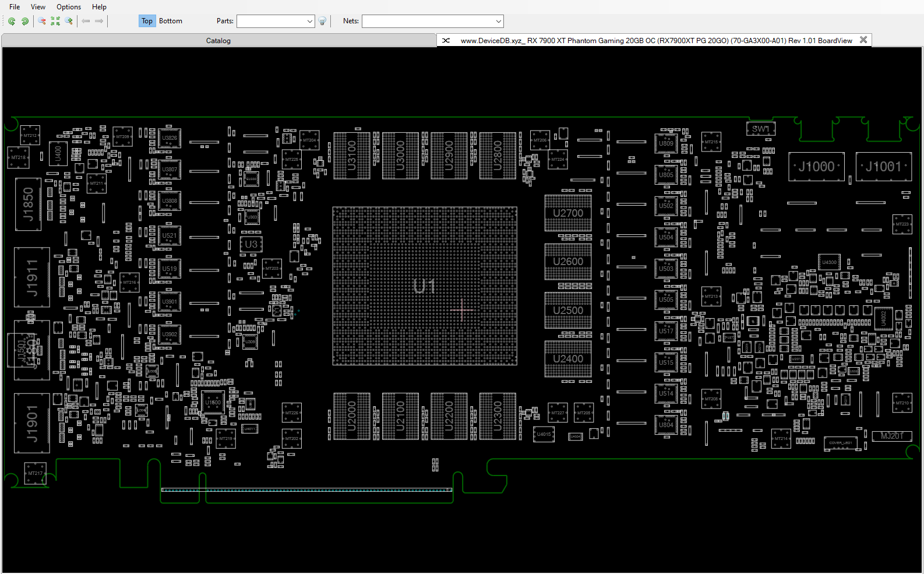Click the fit-to-window green arrows icon
924x574 pixels.
click(55, 21)
